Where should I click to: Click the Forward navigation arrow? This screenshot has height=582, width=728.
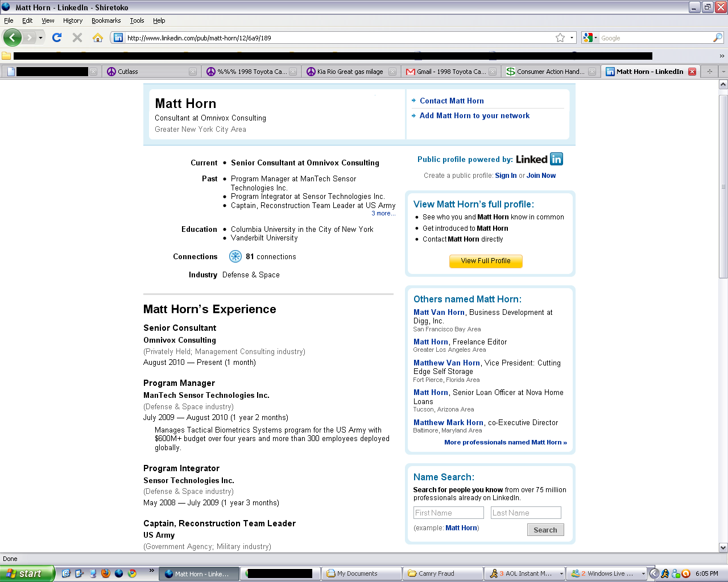pos(30,38)
